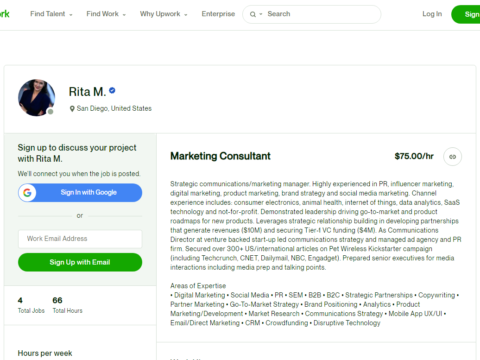This screenshot has height=360, width=480.
Task: Click the Upwork logo
Action: pyautogui.click(x=5, y=14)
